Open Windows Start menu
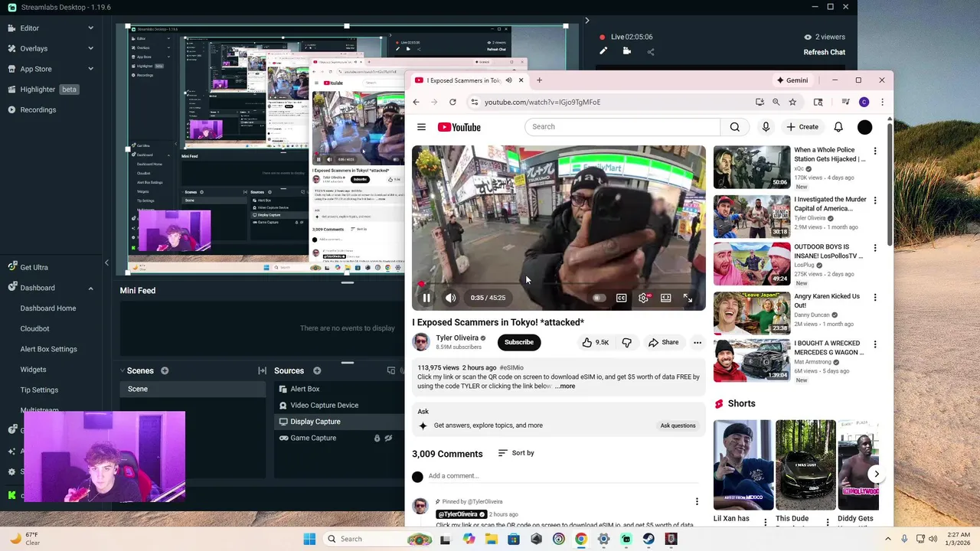Screen dimensions: 980x551 click(x=309, y=539)
